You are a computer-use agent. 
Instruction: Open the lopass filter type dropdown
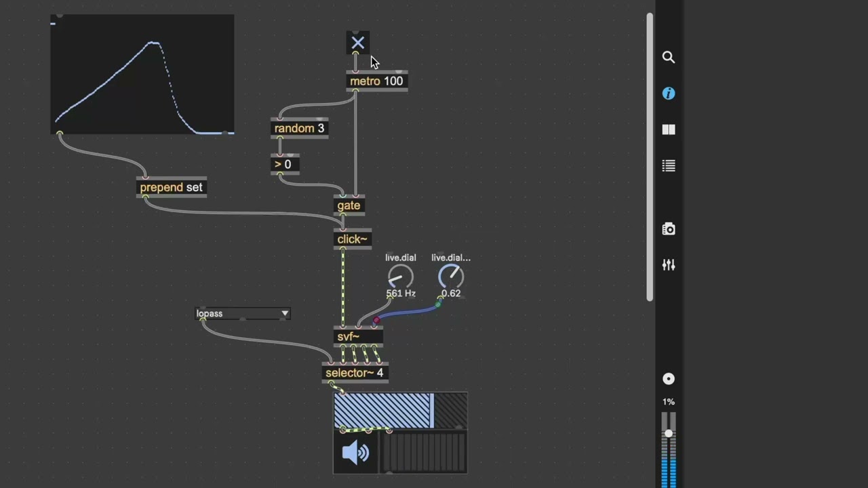243,314
